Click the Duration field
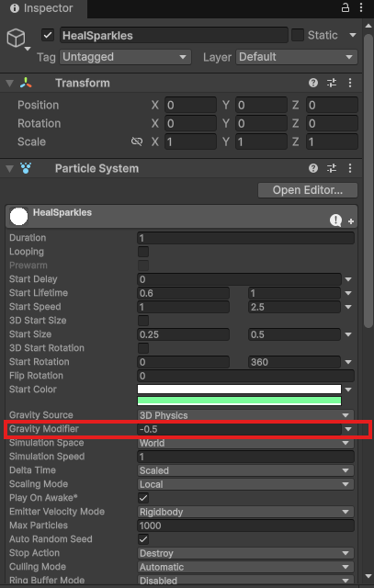 coord(245,238)
